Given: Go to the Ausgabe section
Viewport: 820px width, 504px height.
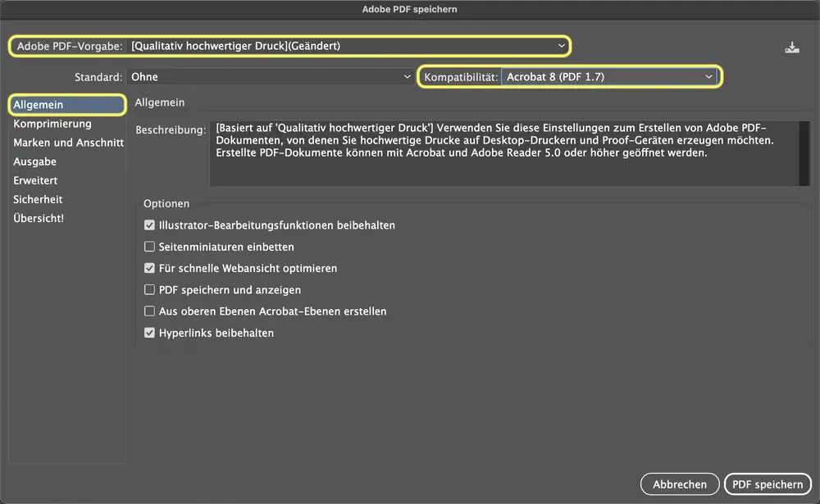Looking at the screenshot, I should tap(35, 161).
